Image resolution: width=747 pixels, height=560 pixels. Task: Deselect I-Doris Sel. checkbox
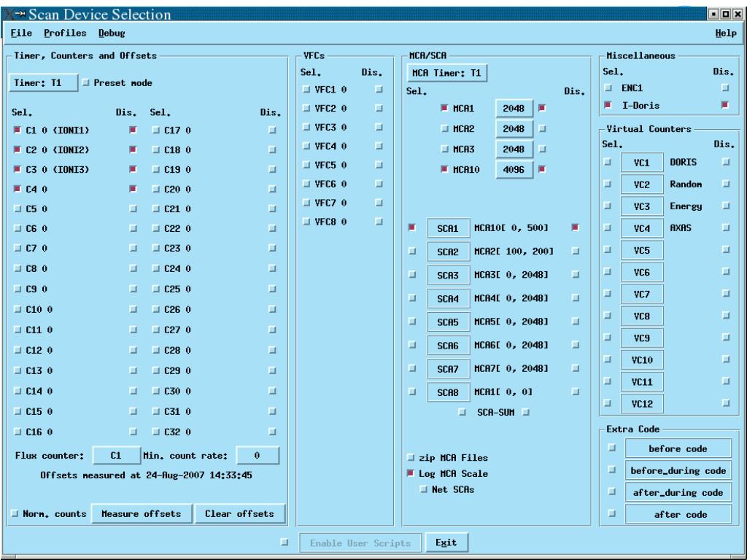(608, 105)
